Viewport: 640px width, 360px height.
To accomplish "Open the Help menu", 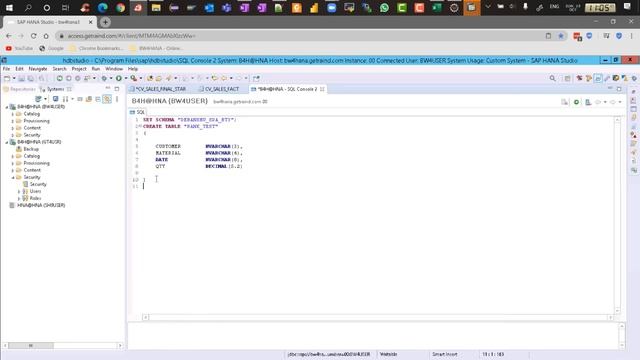I will [x=133, y=69].
